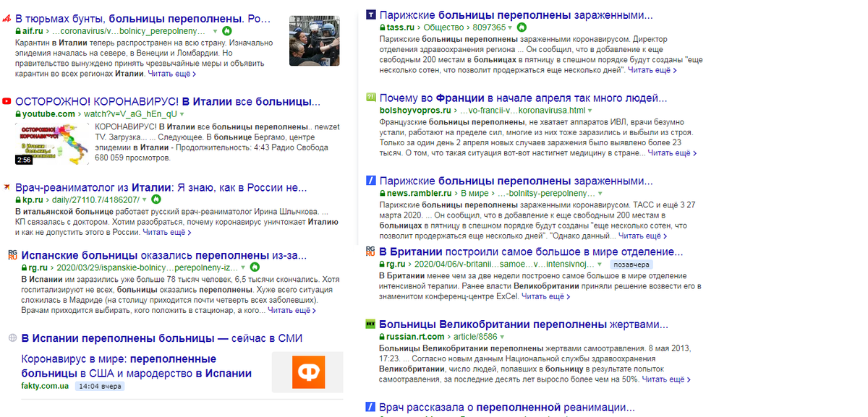868x417 pixels.
Task: Open the video ОСТОРОЖНО! КОРОНАВИРУС! В Италии все больницы
Action: coord(168,102)
